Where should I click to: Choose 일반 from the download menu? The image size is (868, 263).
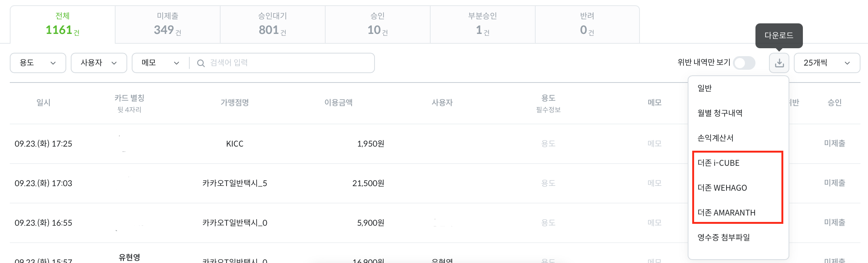coord(705,88)
